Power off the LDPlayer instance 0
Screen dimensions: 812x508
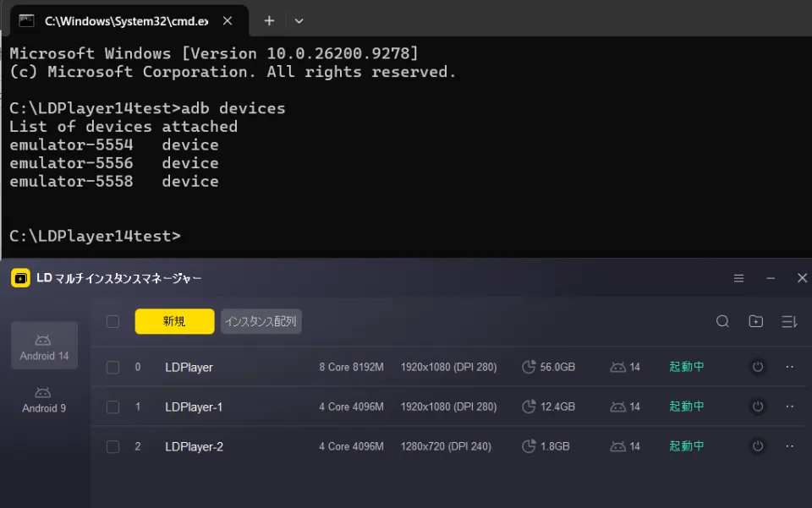click(758, 367)
